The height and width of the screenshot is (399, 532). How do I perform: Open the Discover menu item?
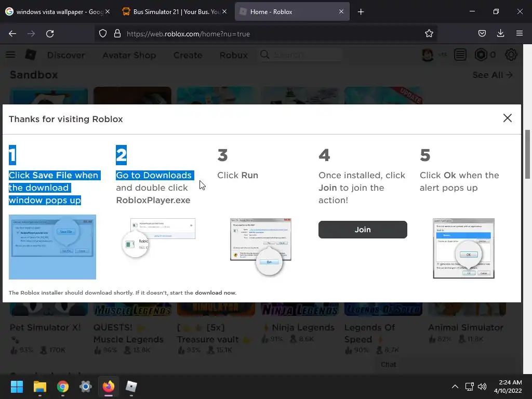click(66, 55)
